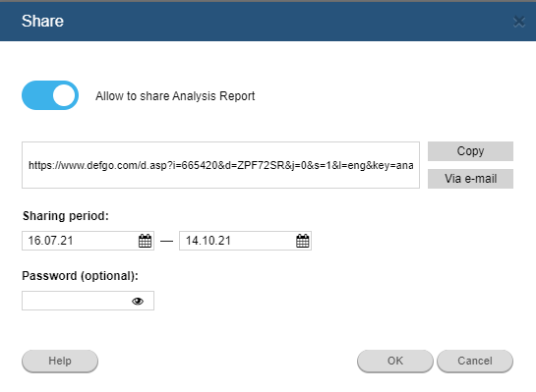Image resolution: width=536 pixels, height=392 pixels.
Task: Open calendar picker for start date 16.07.21
Action: point(145,241)
